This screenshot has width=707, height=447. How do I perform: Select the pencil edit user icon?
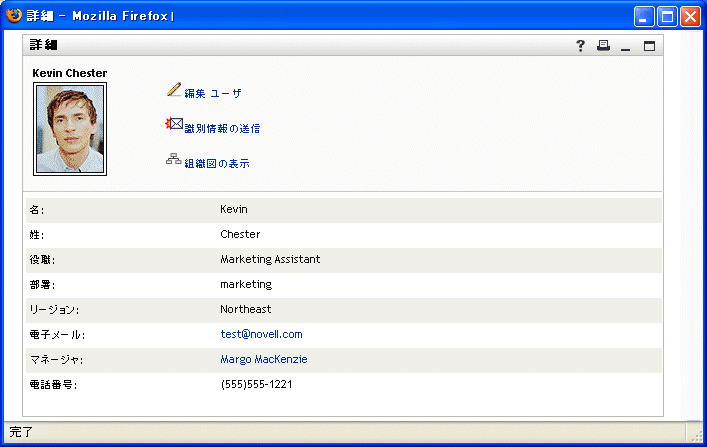click(174, 89)
